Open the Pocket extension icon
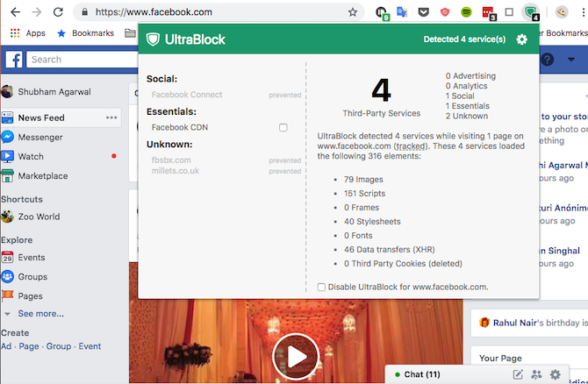This screenshot has width=588, height=384. (x=423, y=12)
